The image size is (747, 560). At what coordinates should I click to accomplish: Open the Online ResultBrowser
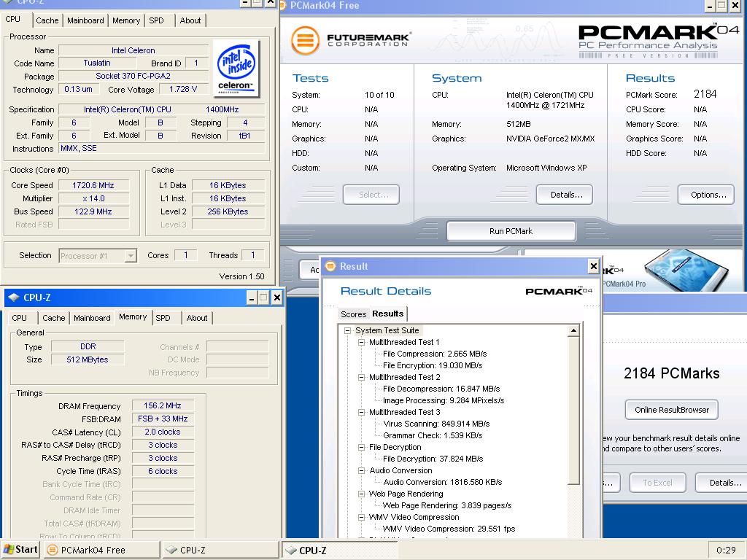click(x=672, y=410)
